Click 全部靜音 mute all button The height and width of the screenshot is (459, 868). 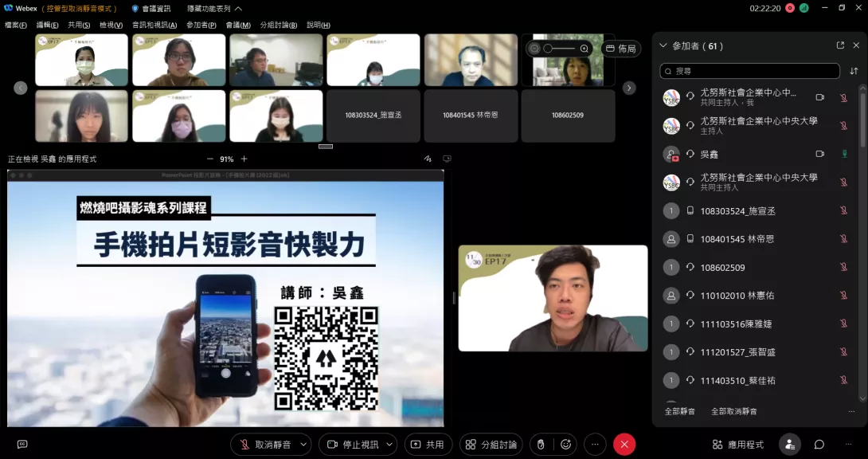(680, 411)
